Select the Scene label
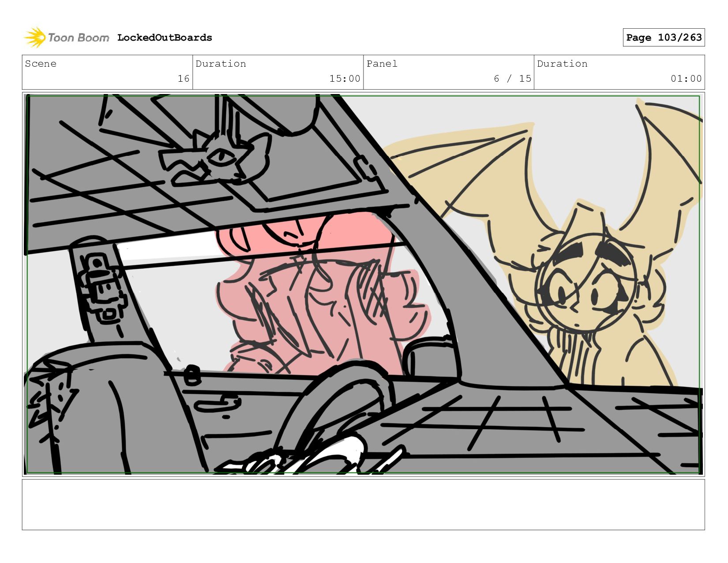728x563 pixels. 41,64
